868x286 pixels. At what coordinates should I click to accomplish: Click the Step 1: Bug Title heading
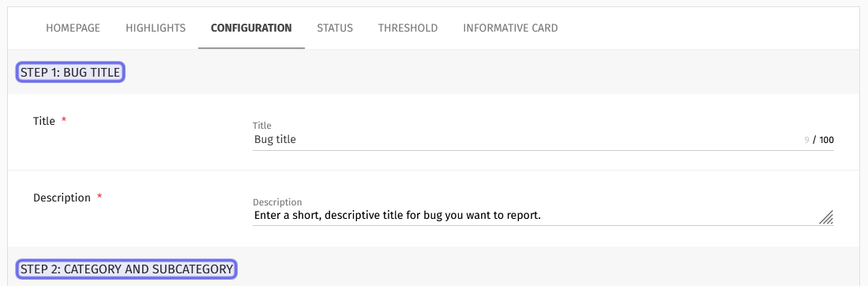click(x=70, y=73)
